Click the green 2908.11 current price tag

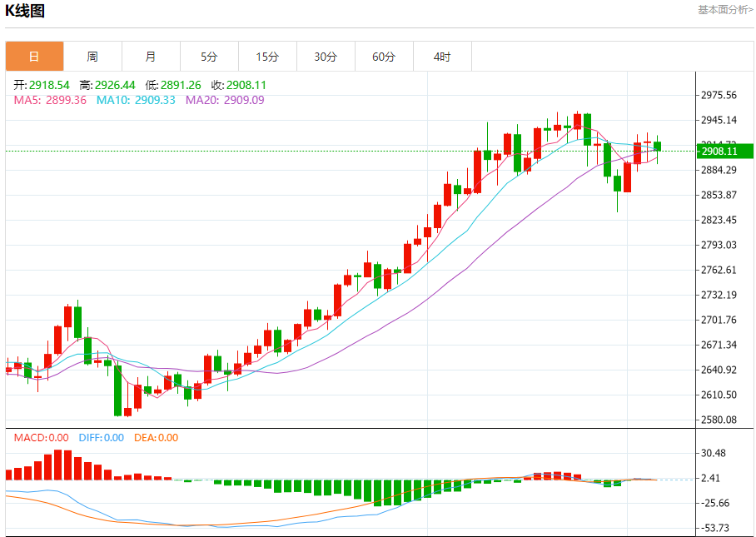point(724,151)
